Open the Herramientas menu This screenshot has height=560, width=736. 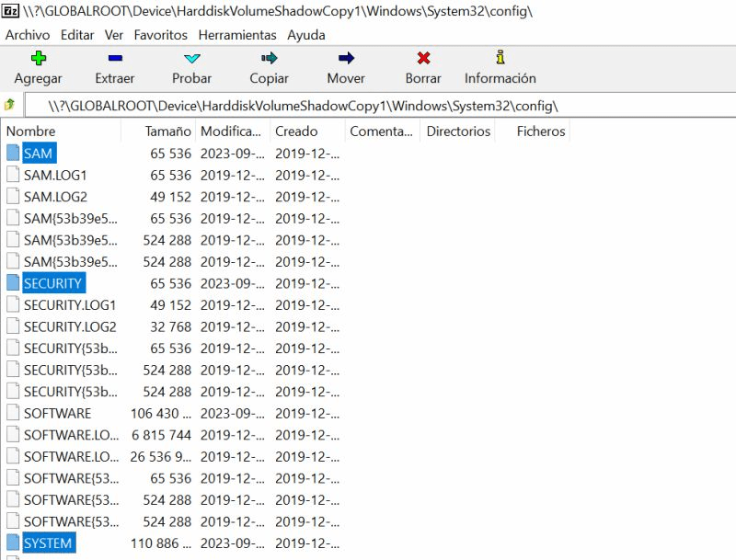click(x=236, y=35)
